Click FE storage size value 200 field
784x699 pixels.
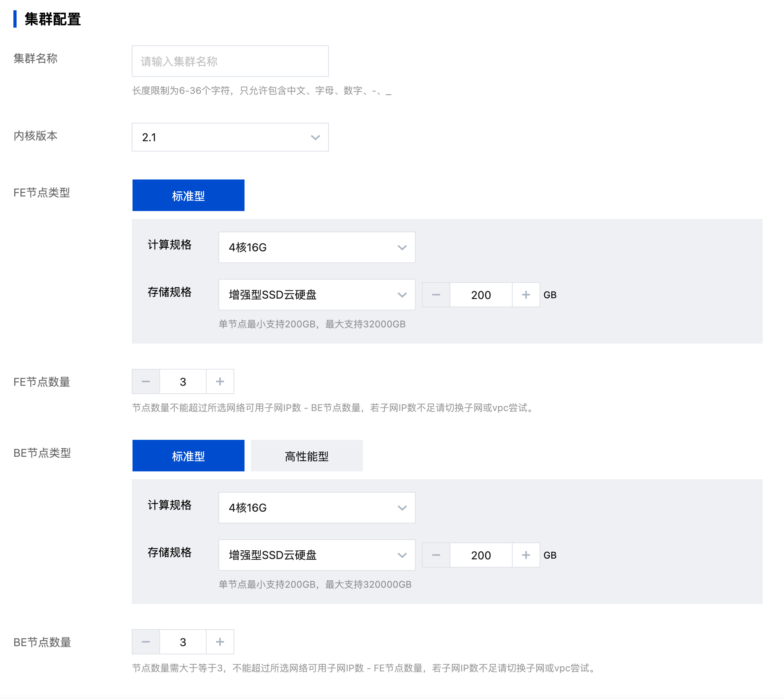point(481,295)
